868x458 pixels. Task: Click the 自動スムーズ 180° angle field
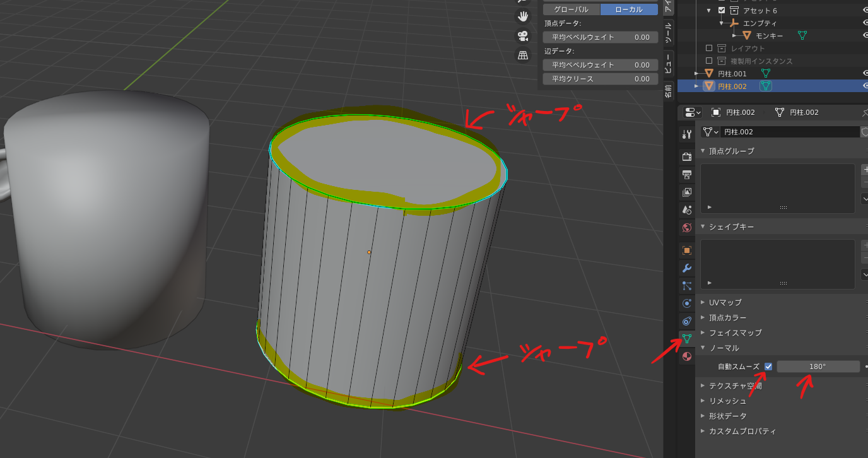click(x=818, y=367)
